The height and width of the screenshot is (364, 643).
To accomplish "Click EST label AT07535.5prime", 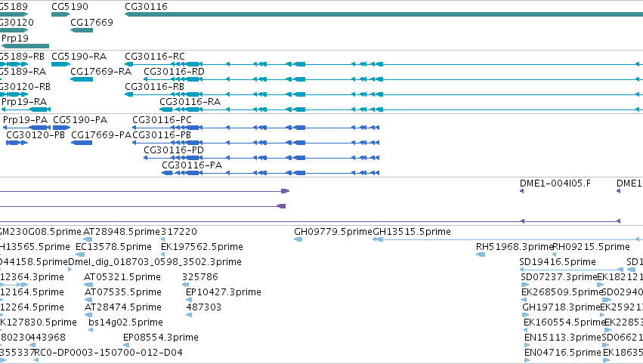I will [123, 292].
